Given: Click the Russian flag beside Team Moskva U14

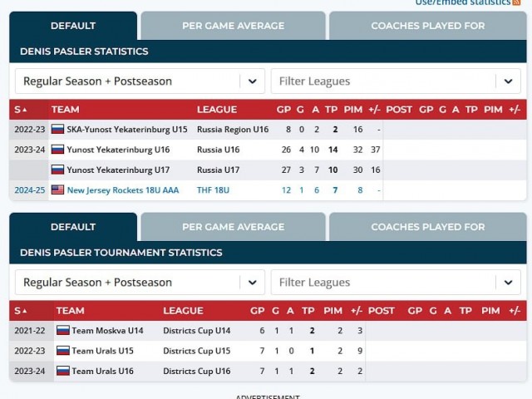Looking at the screenshot, I should pyautogui.click(x=62, y=331).
